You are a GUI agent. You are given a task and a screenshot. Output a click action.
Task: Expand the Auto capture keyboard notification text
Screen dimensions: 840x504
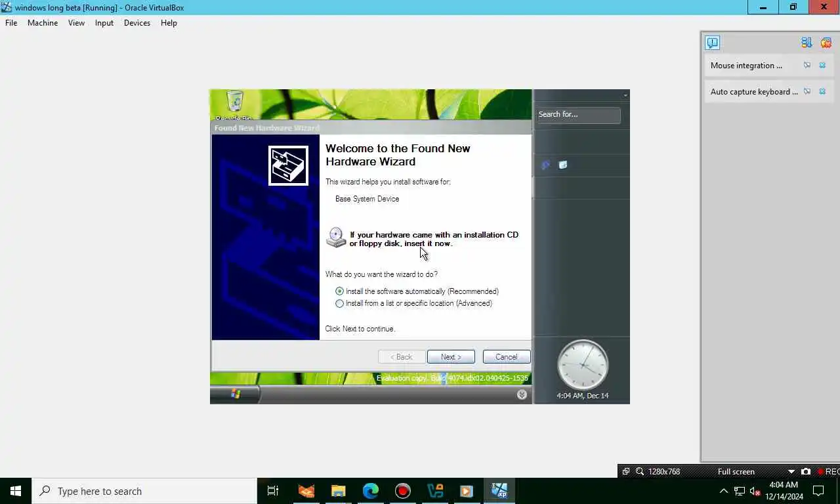pos(754,92)
